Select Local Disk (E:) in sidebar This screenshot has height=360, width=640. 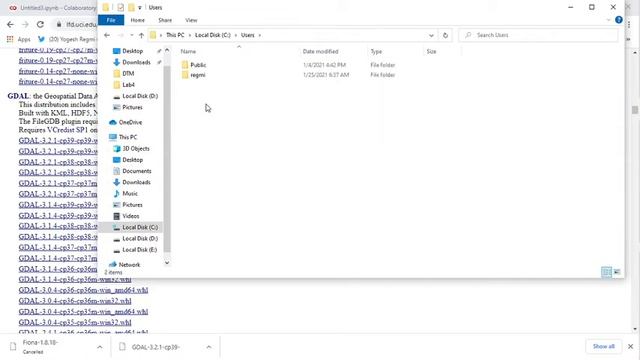(x=140, y=250)
